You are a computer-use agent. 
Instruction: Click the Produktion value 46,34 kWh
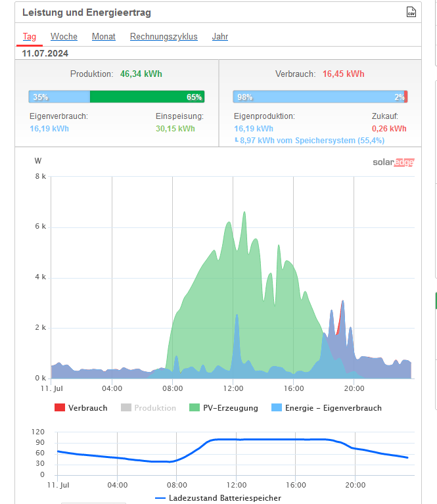coord(141,74)
